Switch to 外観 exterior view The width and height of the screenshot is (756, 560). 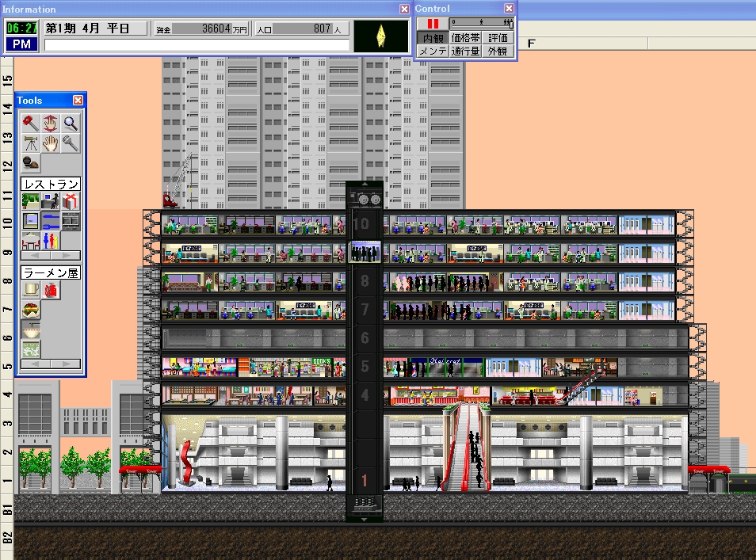[498, 51]
